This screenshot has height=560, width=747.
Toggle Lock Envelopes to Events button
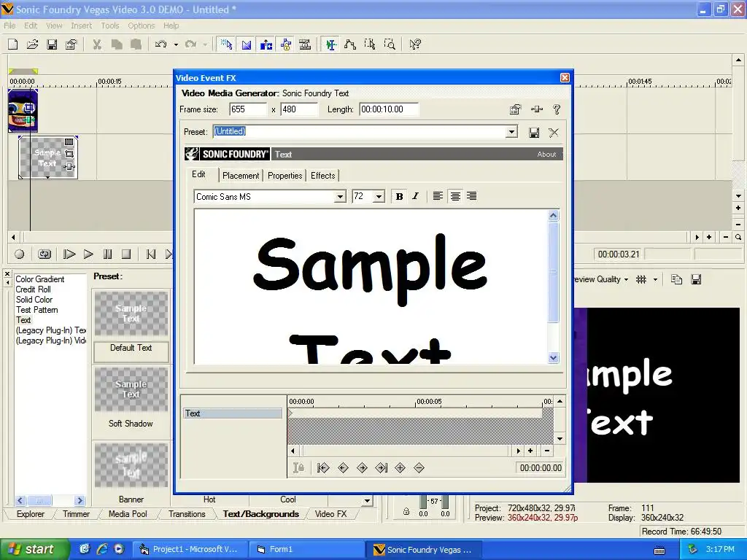(x=286, y=44)
